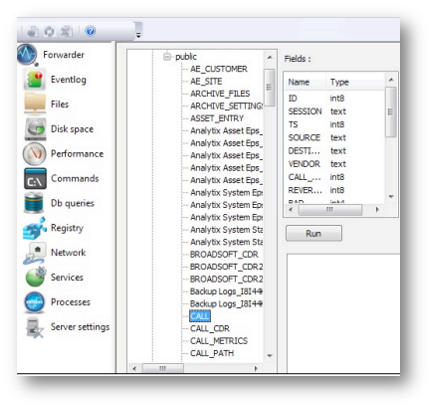Select the Db queries database icon

click(34, 203)
